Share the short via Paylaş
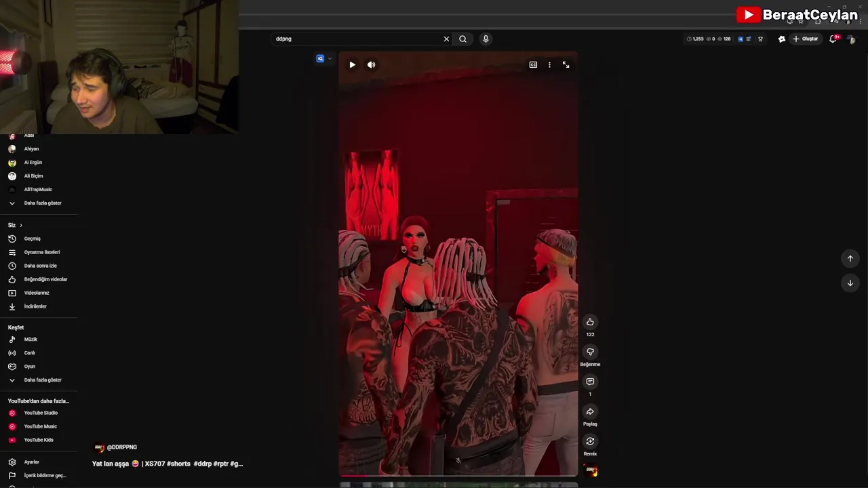This screenshot has width=868, height=488. point(590,411)
